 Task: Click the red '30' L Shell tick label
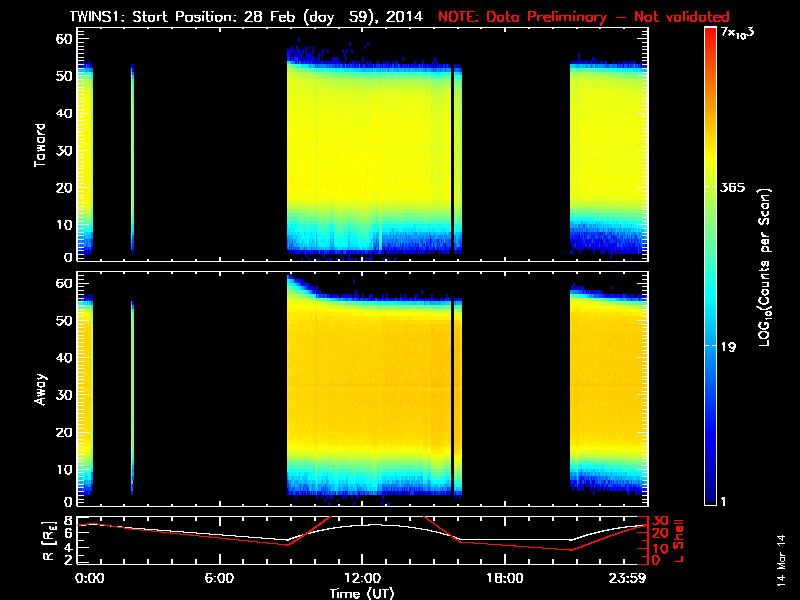(x=660, y=521)
